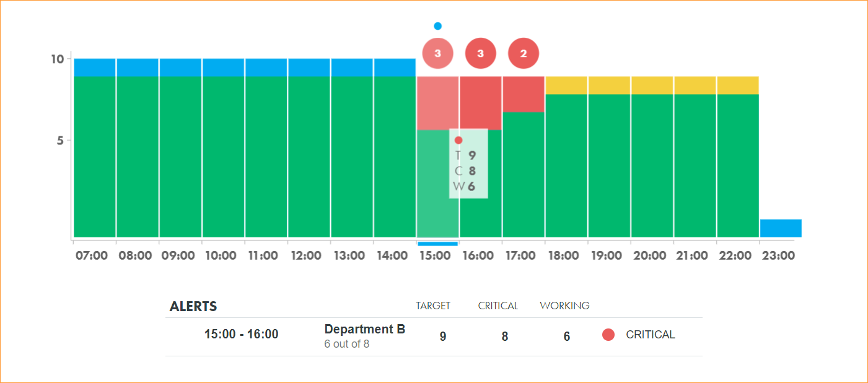Click the blue selection marker under 15:00

coord(437,244)
